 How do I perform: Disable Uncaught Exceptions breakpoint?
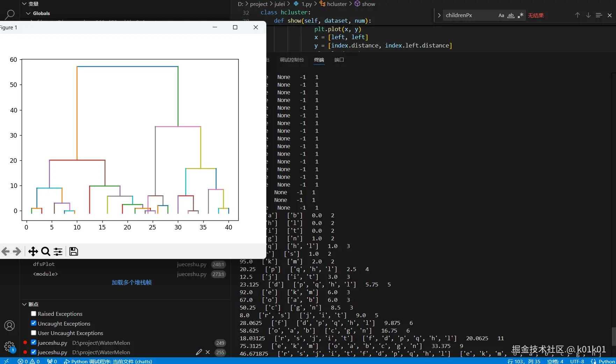pos(34,323)
